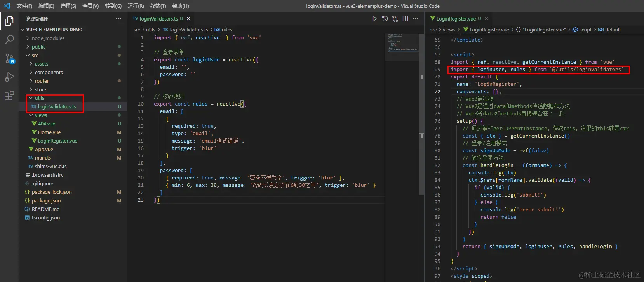Switch to loginValidators.ts editor tab

158,19
